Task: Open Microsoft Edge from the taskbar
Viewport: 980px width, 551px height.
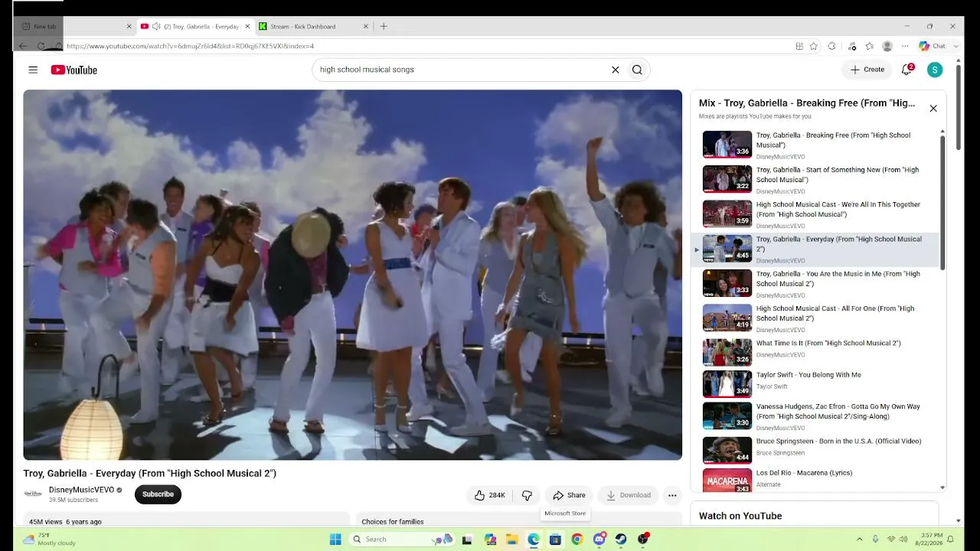Action: (x=534, y=540)
